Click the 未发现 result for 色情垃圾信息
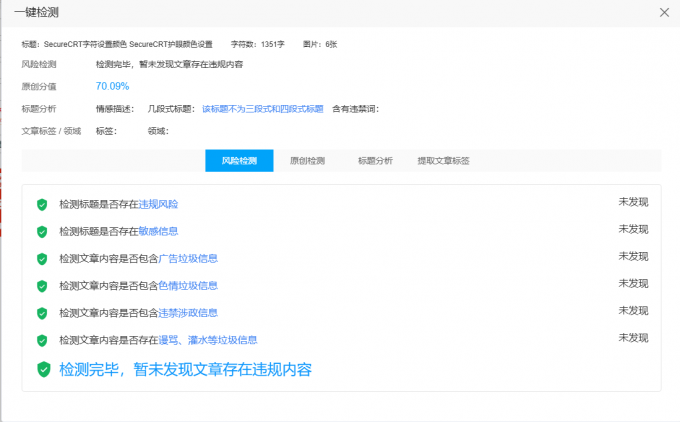This screenshot has width=680, height=422. click(x=633, y=284)
